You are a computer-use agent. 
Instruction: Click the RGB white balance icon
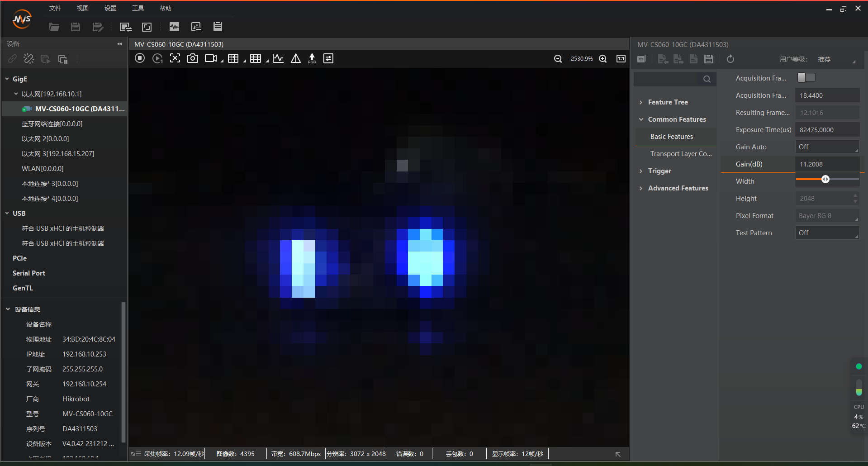(312, 58)
